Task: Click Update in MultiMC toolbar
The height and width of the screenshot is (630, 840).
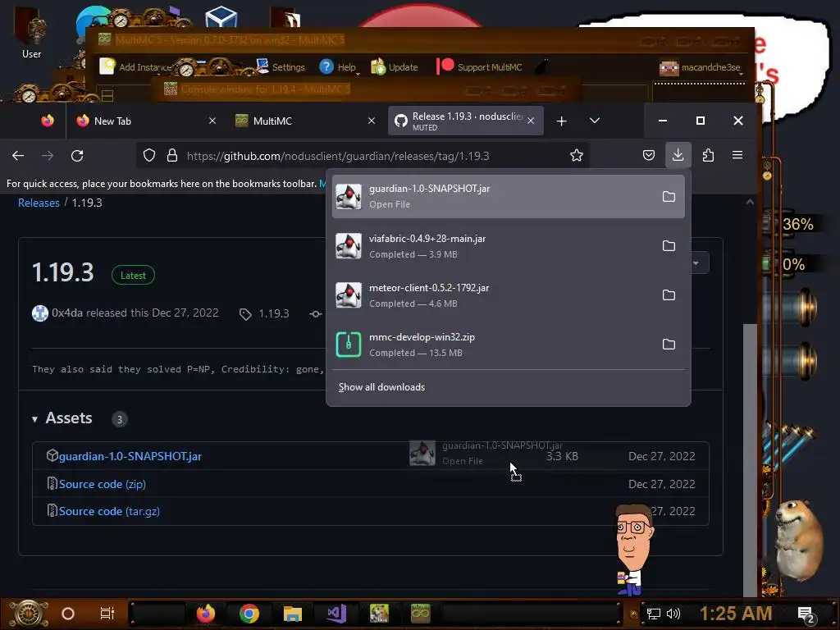Action: click(x=395, y=67)
